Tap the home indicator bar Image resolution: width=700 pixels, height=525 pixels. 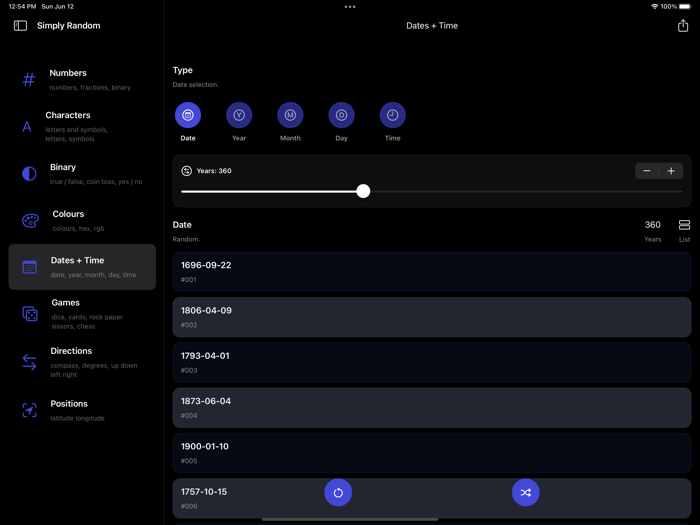point(350,520)
